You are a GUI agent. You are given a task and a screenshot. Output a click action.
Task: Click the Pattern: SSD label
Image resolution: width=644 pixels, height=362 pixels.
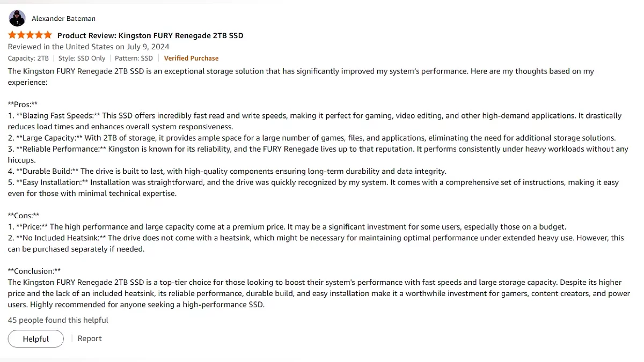tap(134, 58)
